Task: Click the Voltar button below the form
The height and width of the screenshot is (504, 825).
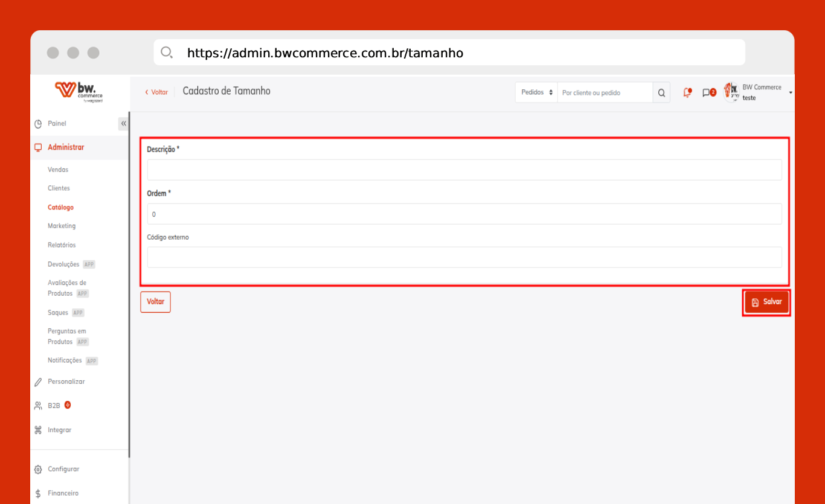Action: tap(155, 302)
